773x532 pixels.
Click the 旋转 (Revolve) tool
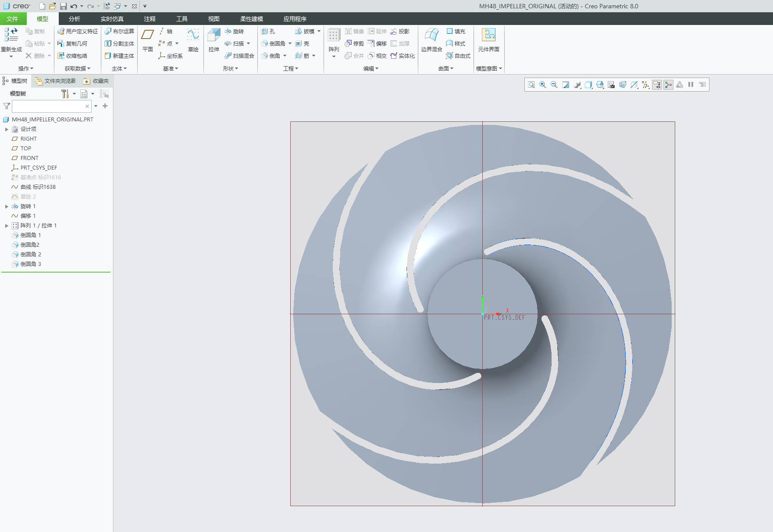[x=234, y=32]
